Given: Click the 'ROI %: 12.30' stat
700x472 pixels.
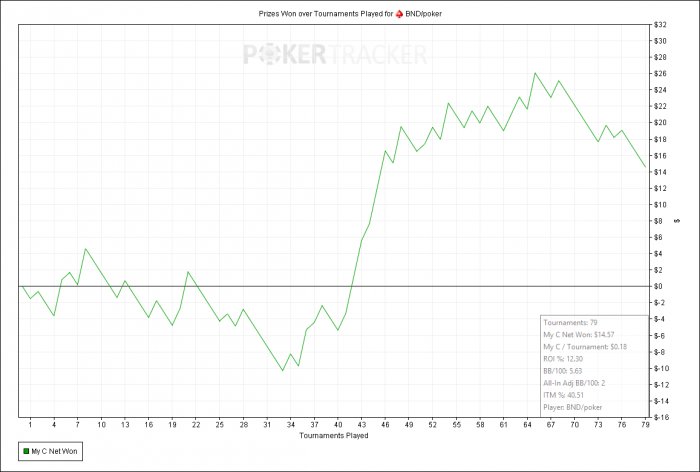Looking at the screenshot, I should [x=562, y=359].
